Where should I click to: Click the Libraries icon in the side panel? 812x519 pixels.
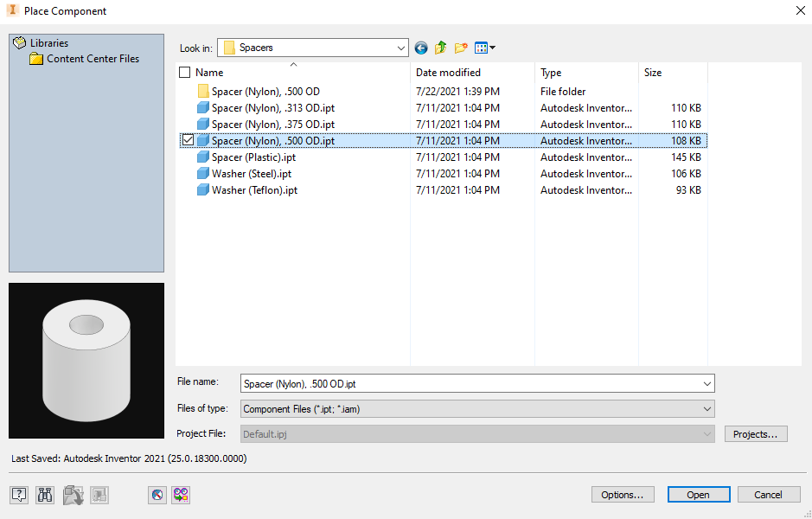coord(19,43)
